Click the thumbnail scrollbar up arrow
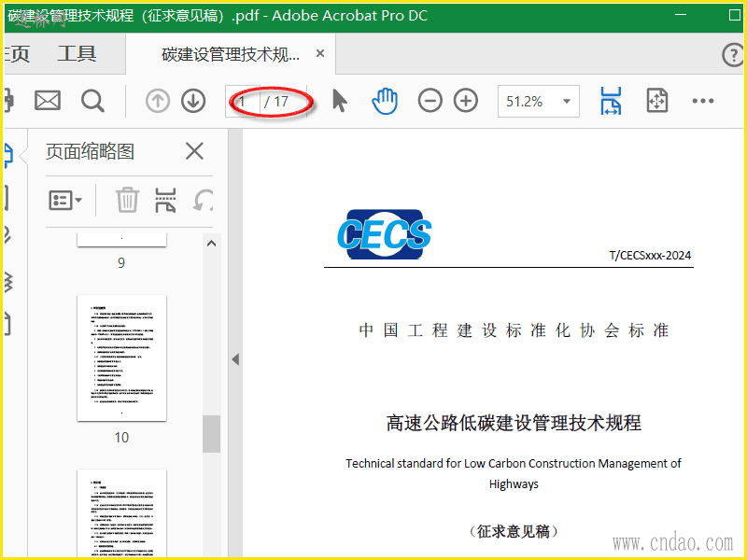Screen dimensions: 747x560 (212, 244)
